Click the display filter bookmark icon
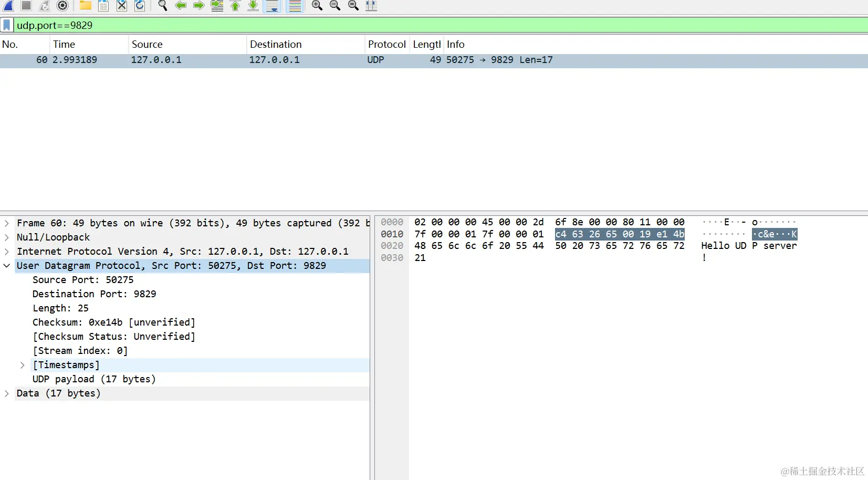This screenshot has height=480, width=868. point(7,25)
